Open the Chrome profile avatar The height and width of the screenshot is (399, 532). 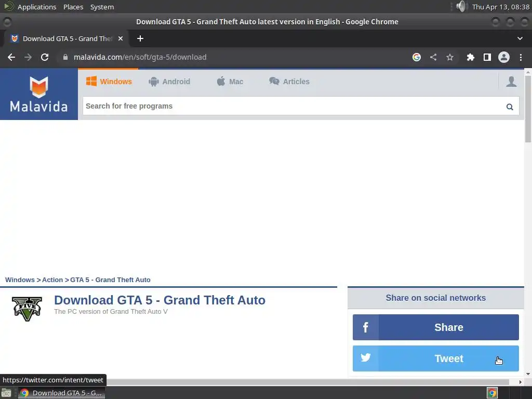504,57
